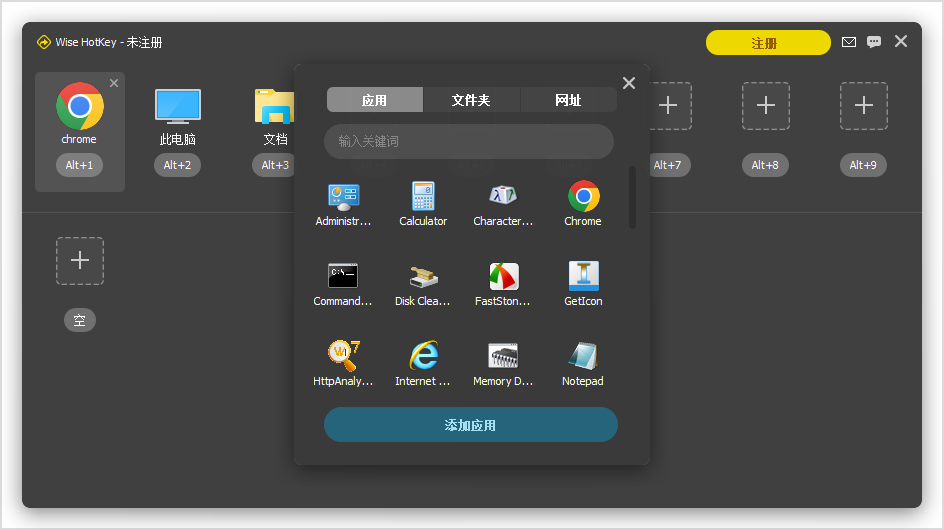The height and width of the screenshot is (530, 944).
Task: Pick the FastStone Capture app icon
Action: pyautogui.click(x=503, y=276)
